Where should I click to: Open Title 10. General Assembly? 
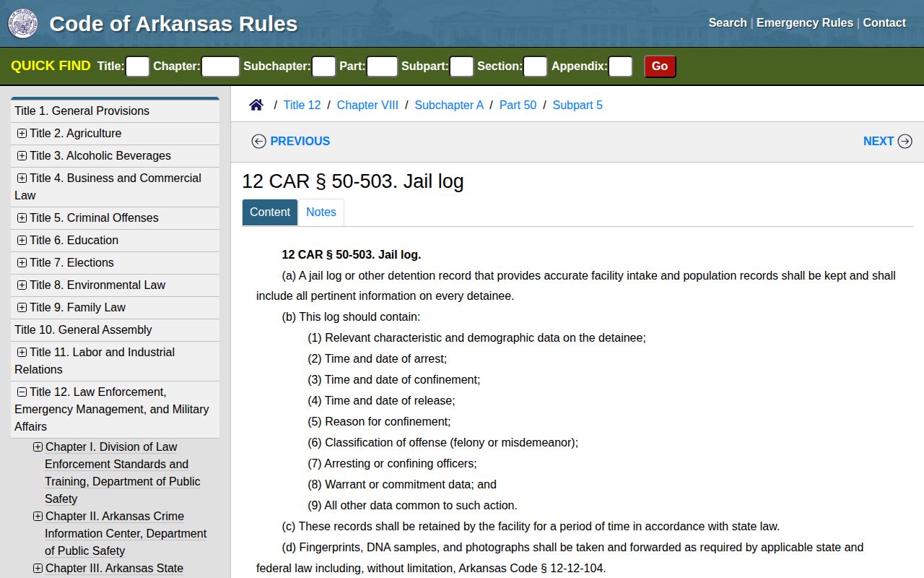coord(83,329)
